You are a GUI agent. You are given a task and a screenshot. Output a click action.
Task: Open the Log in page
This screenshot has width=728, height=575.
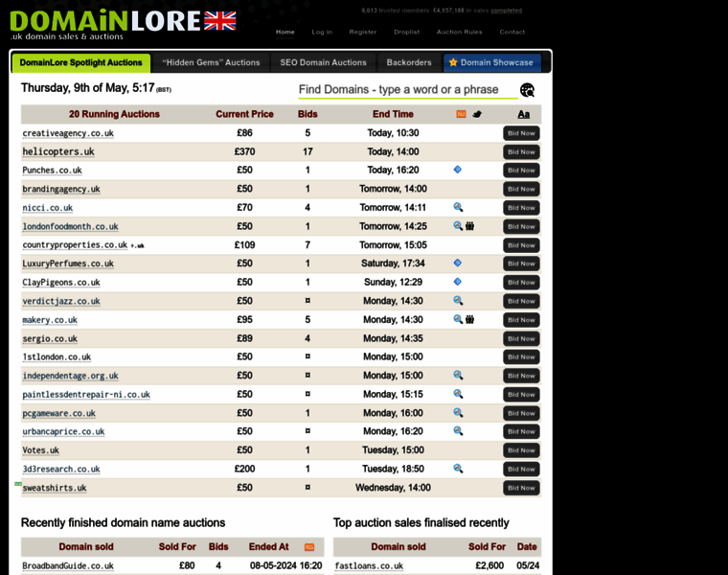point(322,32)
